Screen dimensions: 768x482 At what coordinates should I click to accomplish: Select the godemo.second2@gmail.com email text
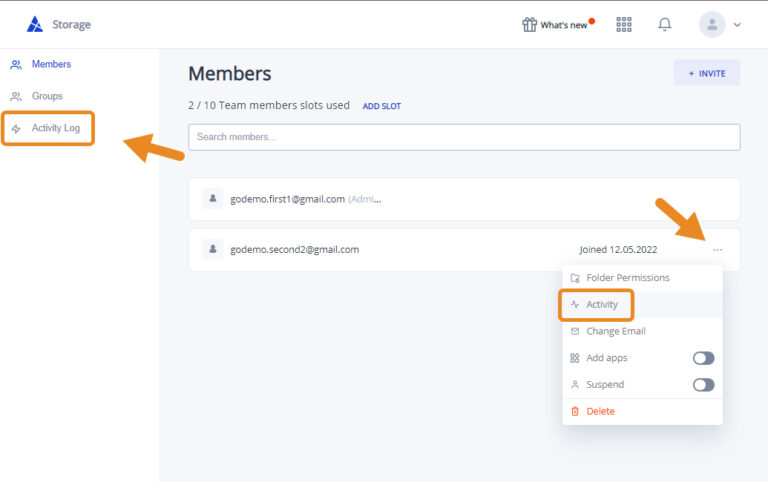(294, 249)
